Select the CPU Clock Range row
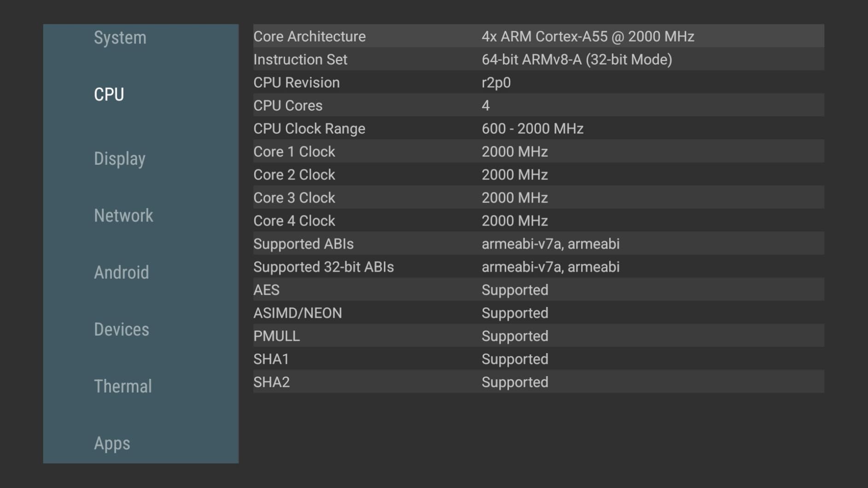 pyautogui.click(x=538, y=128)
